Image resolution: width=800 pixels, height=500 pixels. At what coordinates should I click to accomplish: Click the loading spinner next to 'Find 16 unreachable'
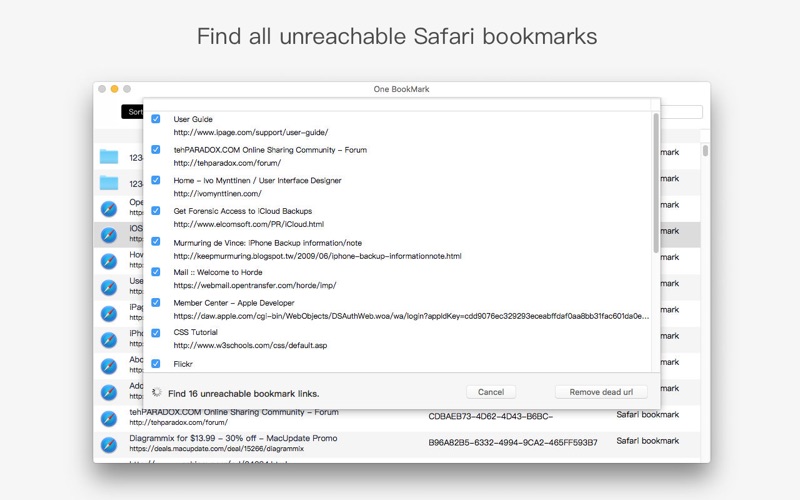click(157, 392)
